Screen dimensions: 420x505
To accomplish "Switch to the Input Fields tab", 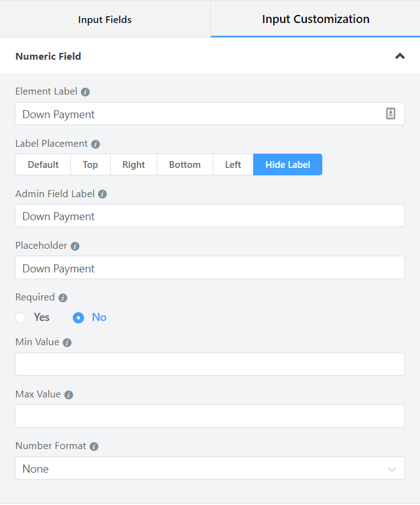I will pos(105,19).
